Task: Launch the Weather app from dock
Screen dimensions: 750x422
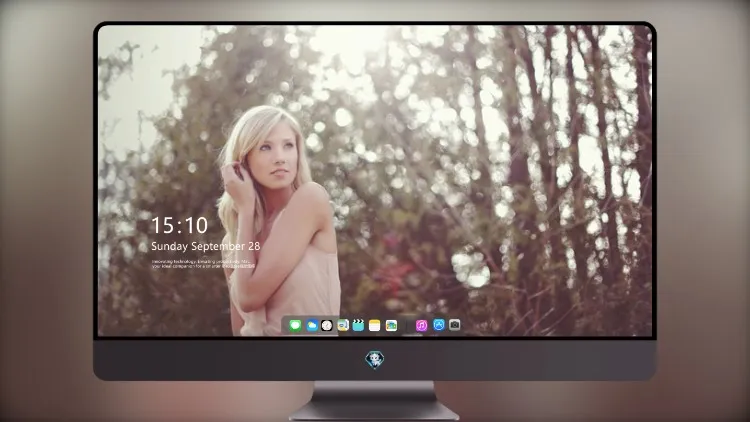Action: coord(311,325)
